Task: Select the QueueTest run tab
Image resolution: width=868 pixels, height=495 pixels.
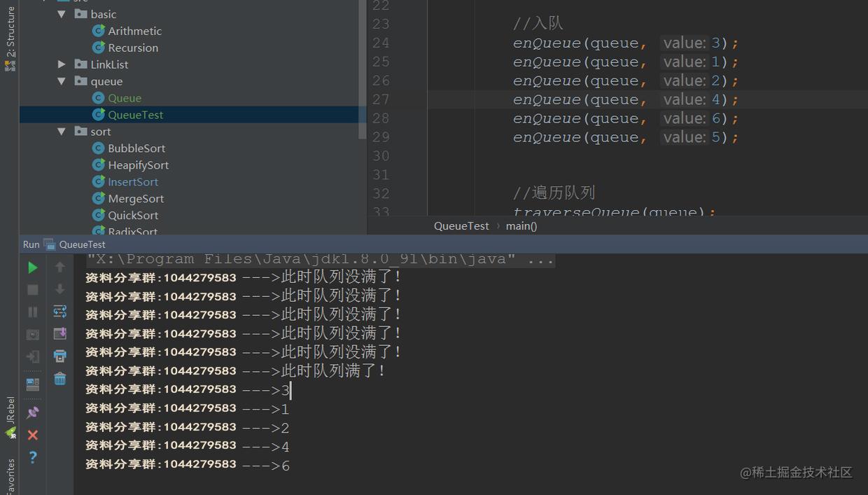Action: [x=75, y=244]
